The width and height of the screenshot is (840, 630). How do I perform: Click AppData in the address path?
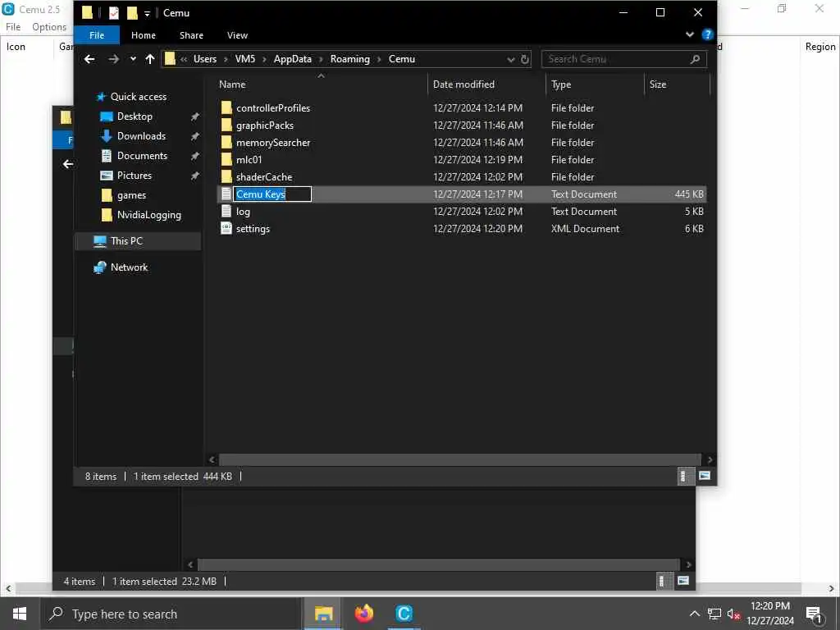click(x=293, y=59)
